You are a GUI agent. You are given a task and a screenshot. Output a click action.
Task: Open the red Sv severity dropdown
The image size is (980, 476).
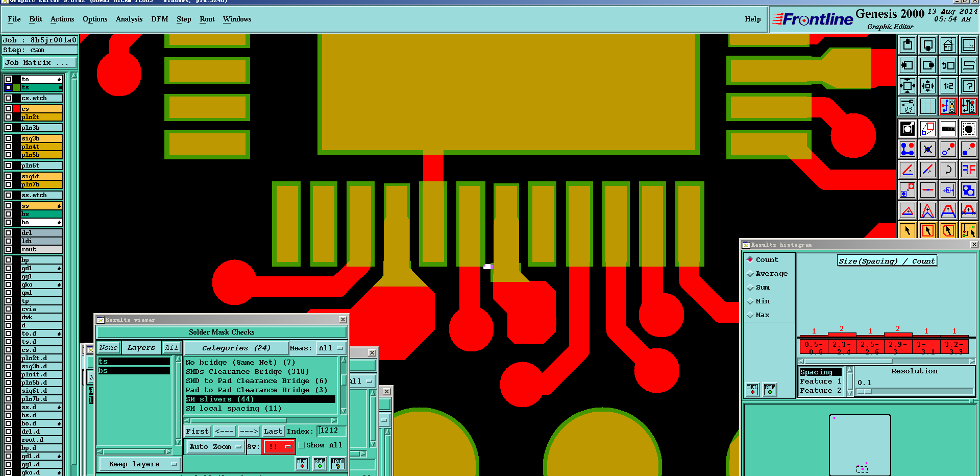coord(279,446)
